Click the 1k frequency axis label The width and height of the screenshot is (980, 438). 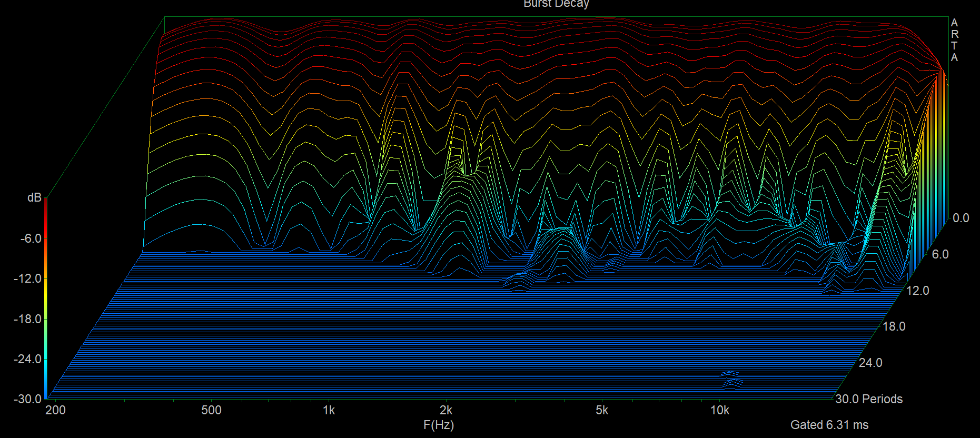(329, 411)
